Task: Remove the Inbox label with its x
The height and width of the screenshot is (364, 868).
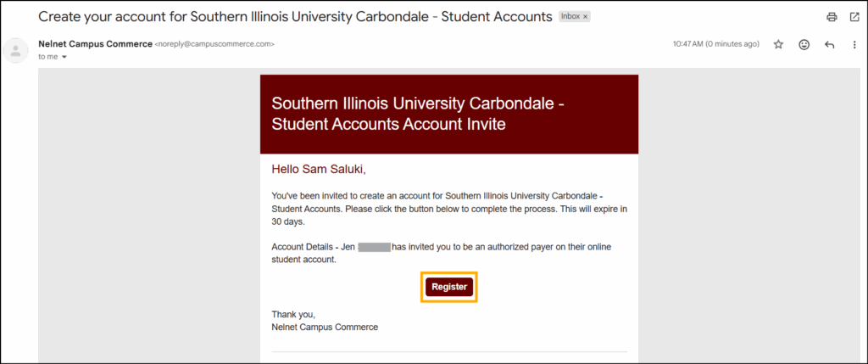Action: 586,17
